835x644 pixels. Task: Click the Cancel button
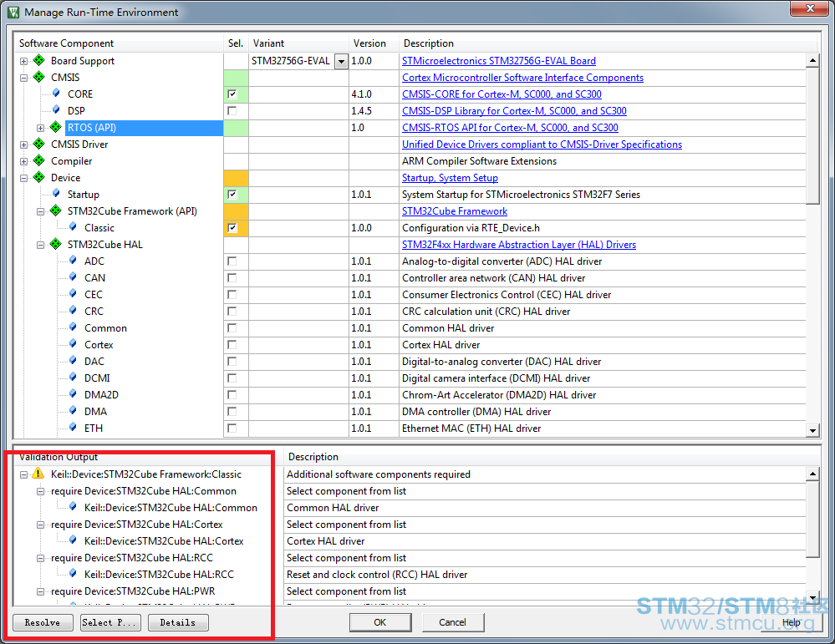[x=453, y=622]
